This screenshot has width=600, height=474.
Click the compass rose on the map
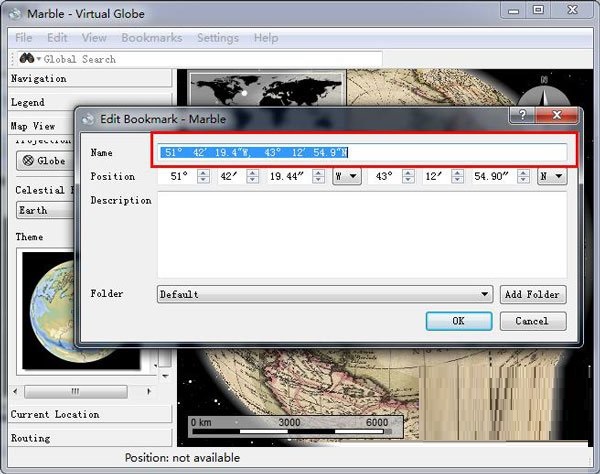pyautogui.click(x=544, y=94)
